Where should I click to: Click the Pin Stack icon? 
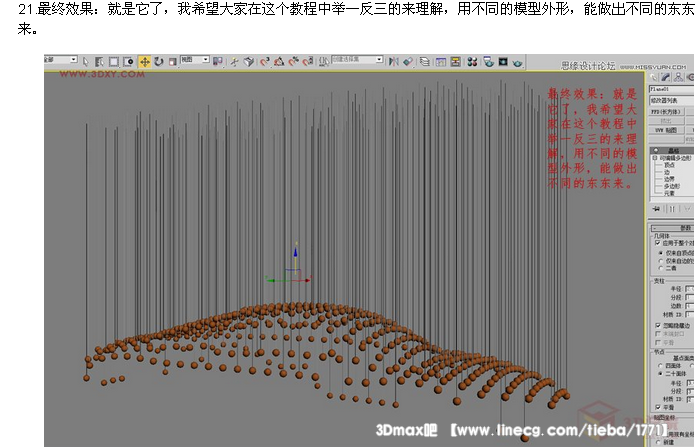656,208
